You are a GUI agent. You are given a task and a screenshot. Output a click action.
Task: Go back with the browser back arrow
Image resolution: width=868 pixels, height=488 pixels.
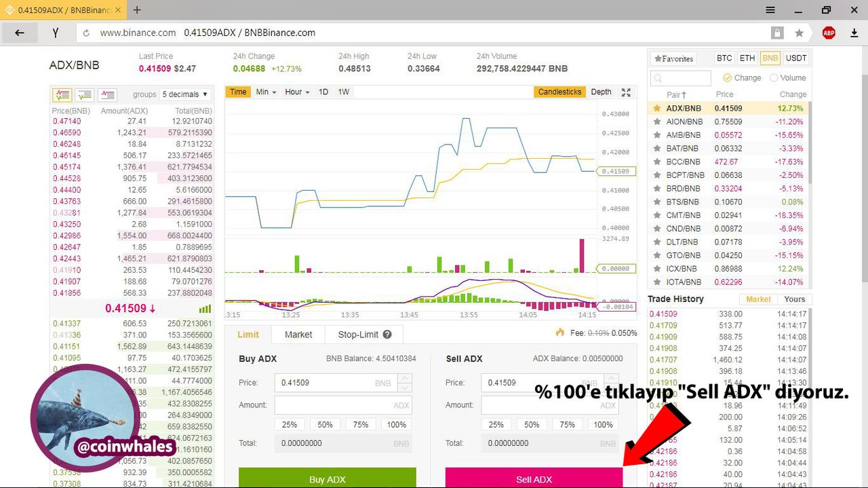(19, 33)
